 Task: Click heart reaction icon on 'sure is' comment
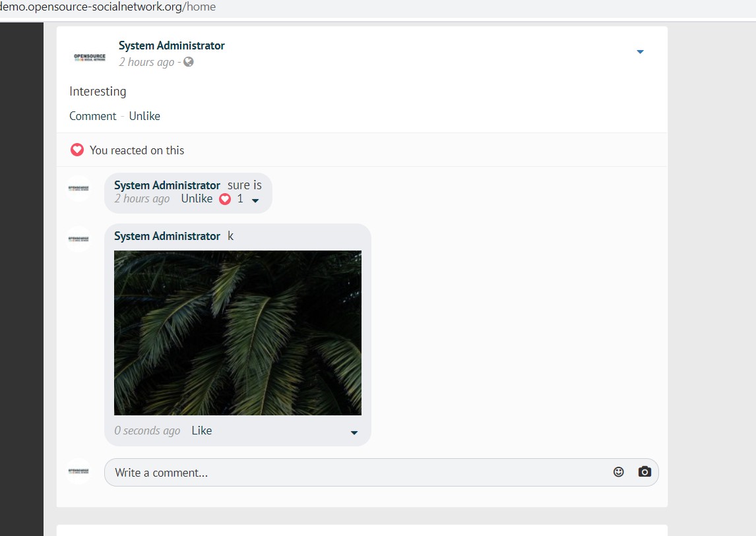tap(225, 199)
